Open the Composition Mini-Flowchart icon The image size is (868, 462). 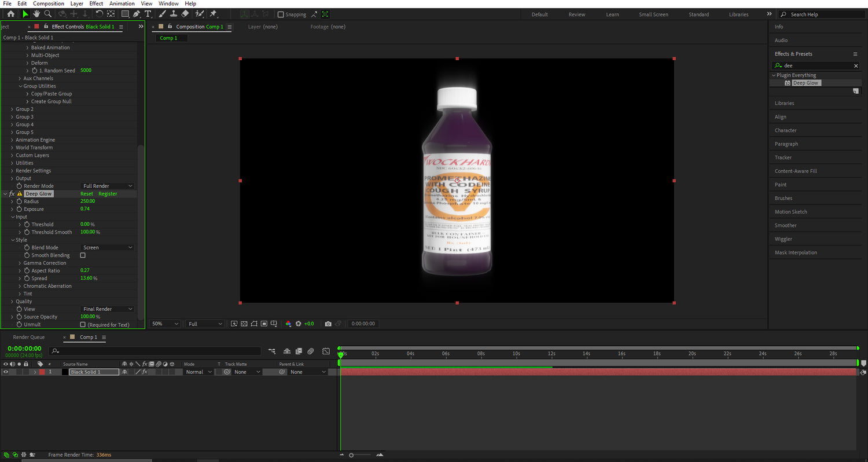(273, 351)
